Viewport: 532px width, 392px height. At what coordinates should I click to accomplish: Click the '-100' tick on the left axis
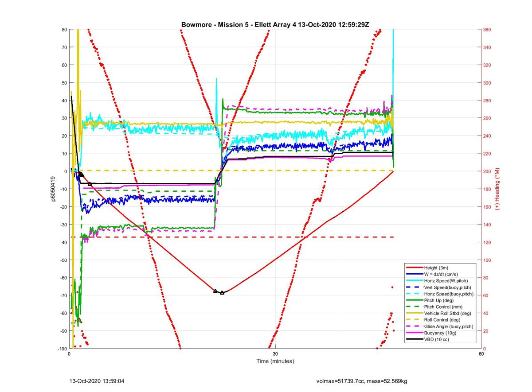(x=62, y=349)
